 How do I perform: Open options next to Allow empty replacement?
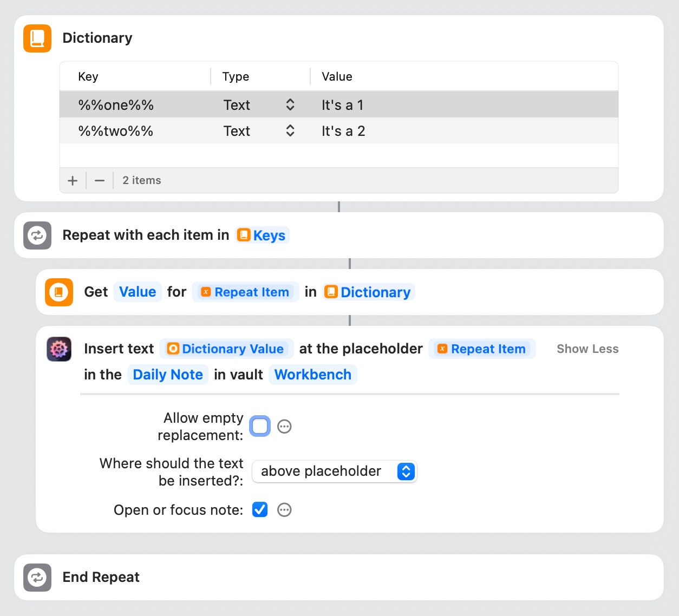click(284, 427)
